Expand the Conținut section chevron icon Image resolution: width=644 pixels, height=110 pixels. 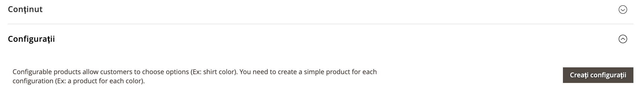623,10
